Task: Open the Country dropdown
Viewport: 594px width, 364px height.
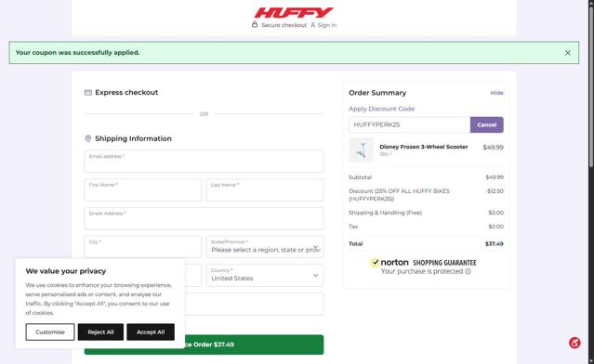Action: coord(265,275)
